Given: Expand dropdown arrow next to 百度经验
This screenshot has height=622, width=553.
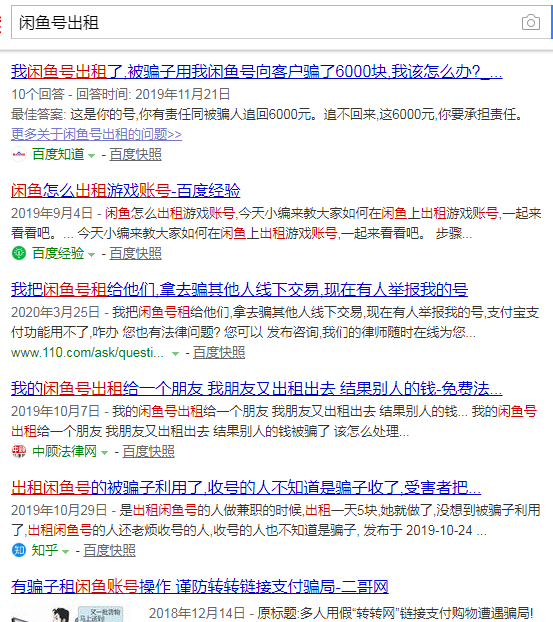Looking at the screenshot, I should tap(92, 255).
